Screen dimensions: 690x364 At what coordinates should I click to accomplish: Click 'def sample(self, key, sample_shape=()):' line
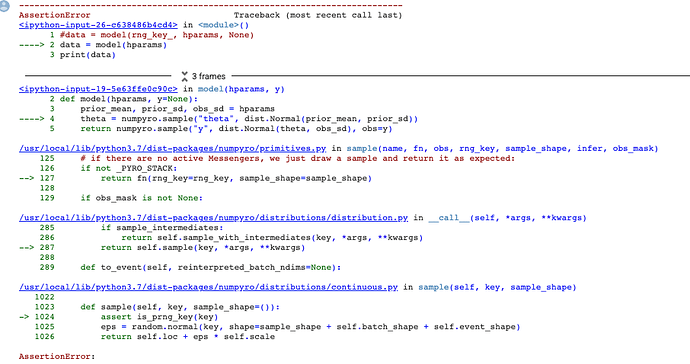point(180,307)
